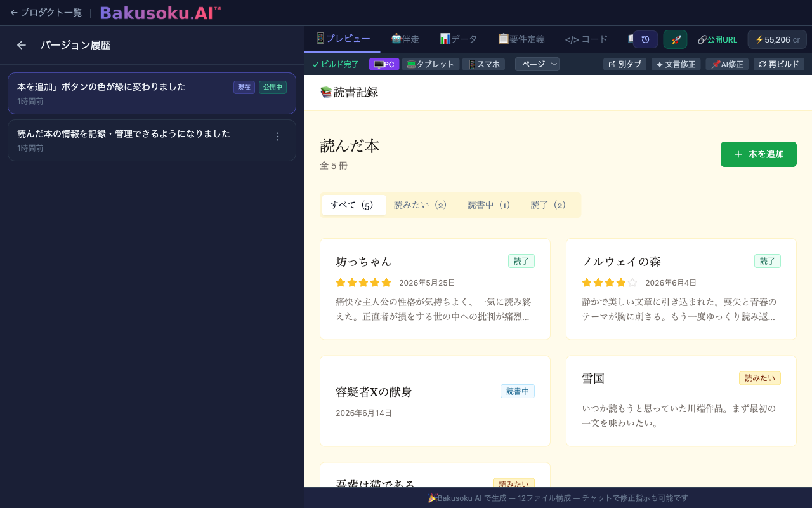Select PC preview mode
Image resolution: width=812 pixels, height=508 pixels.
(384, 64)
